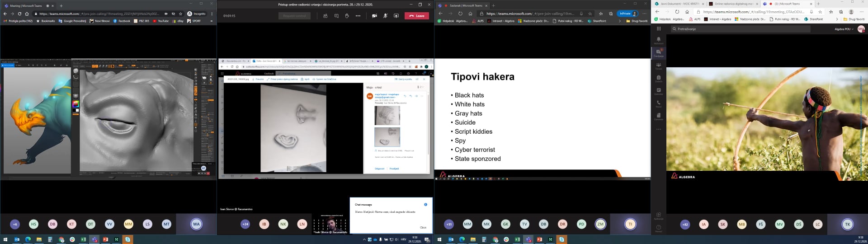Toggle microphone mute in Teams desktop meeting toolbar
868x244 pixels.
click(385, 16)
